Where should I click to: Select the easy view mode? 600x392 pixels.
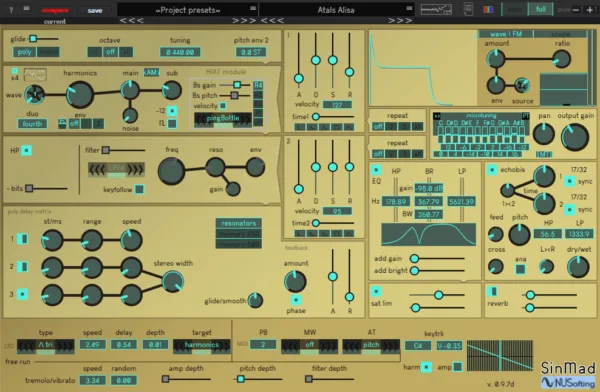click(x=514, y=9)
